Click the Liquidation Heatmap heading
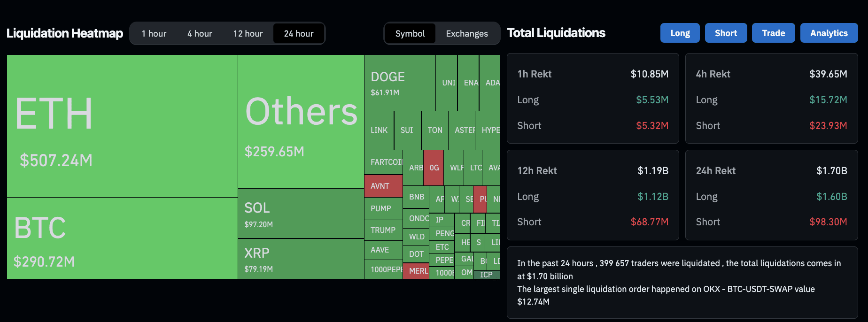This screenshot has width=868, height=322. point(65,33)
